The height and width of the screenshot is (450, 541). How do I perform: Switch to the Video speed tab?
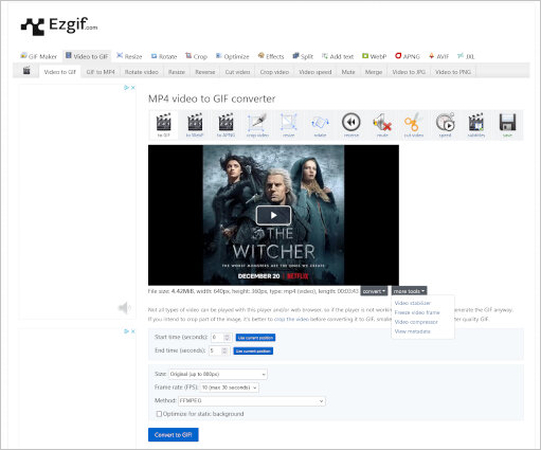tap(315, 72)
